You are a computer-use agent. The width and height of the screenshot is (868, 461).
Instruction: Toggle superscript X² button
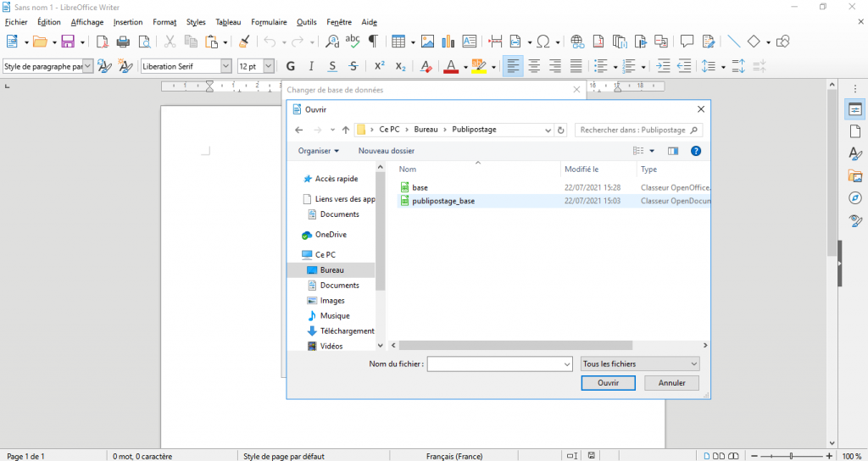[380, 66]
